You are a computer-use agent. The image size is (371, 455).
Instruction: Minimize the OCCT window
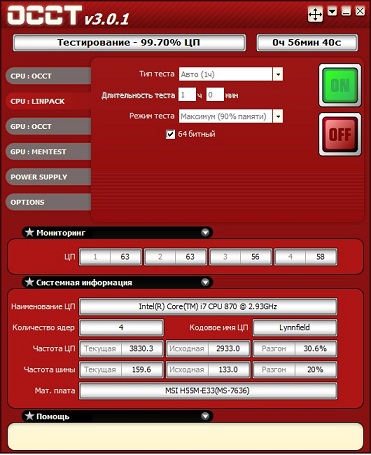(346, 12)
